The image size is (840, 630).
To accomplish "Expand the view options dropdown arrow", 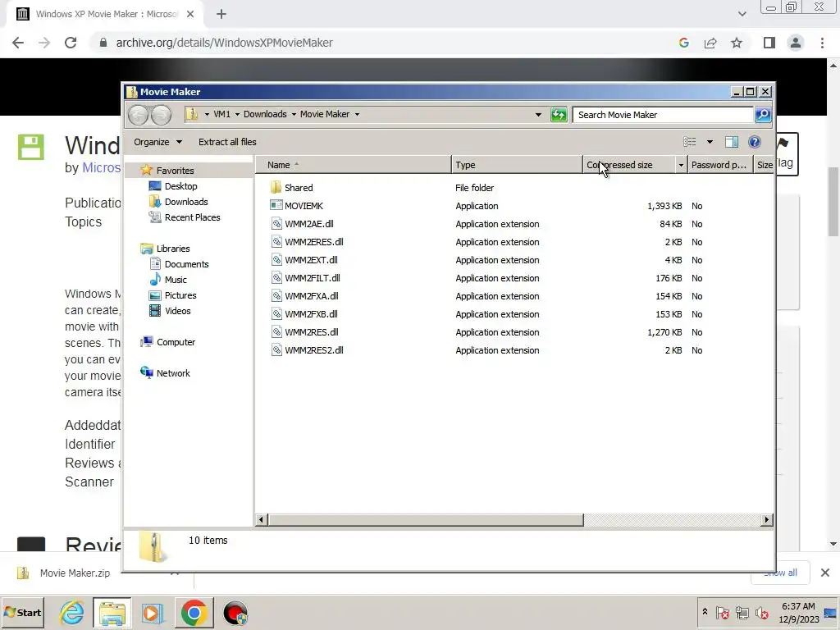I will click(710, 142).
